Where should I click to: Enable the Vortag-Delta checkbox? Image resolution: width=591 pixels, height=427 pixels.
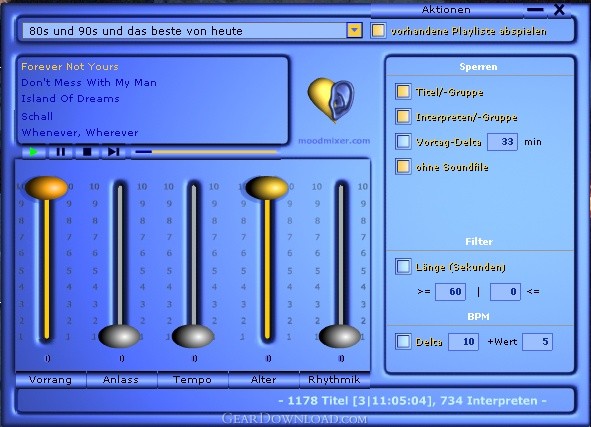click(x=403, y=141)
